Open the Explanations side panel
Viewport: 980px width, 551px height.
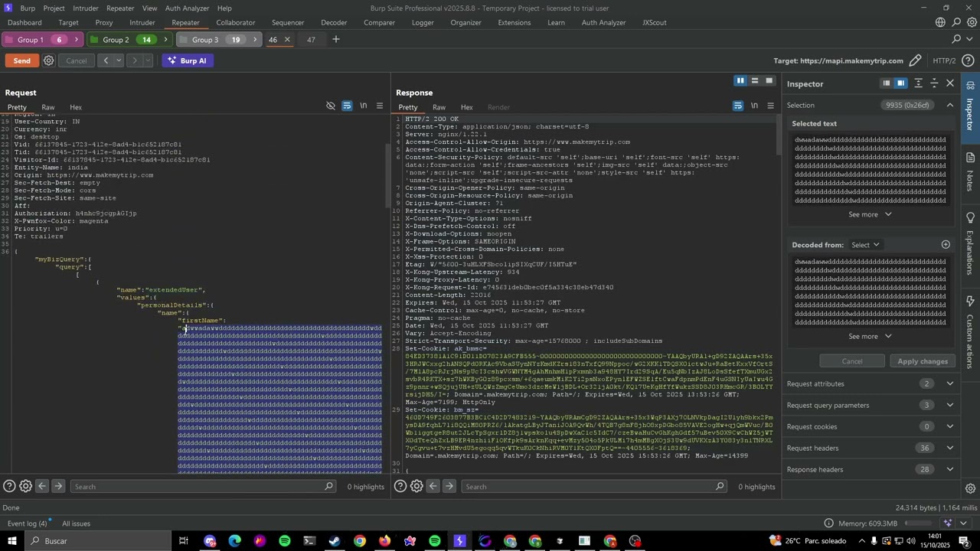point(970,243)
